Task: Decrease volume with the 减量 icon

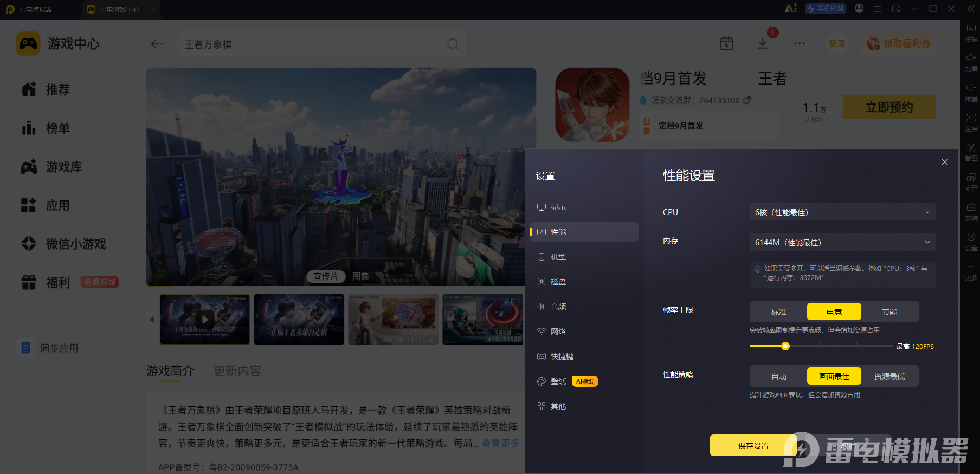Action: click(971, 92)
